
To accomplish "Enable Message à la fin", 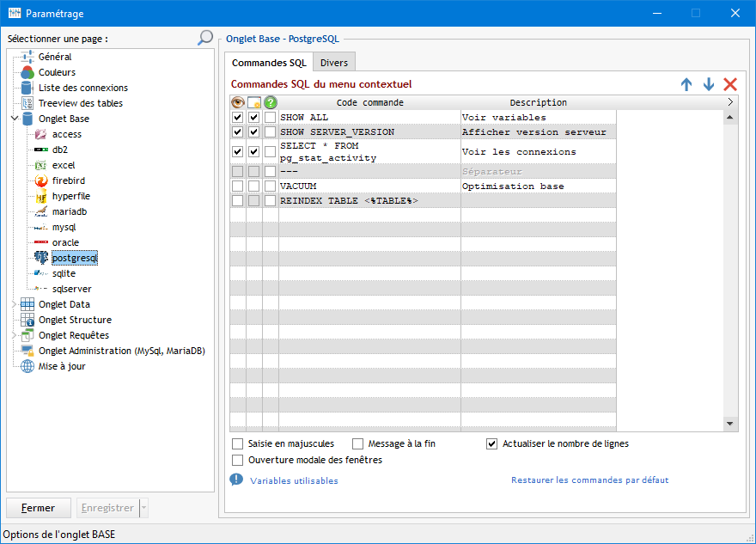I will pos(357,443).
